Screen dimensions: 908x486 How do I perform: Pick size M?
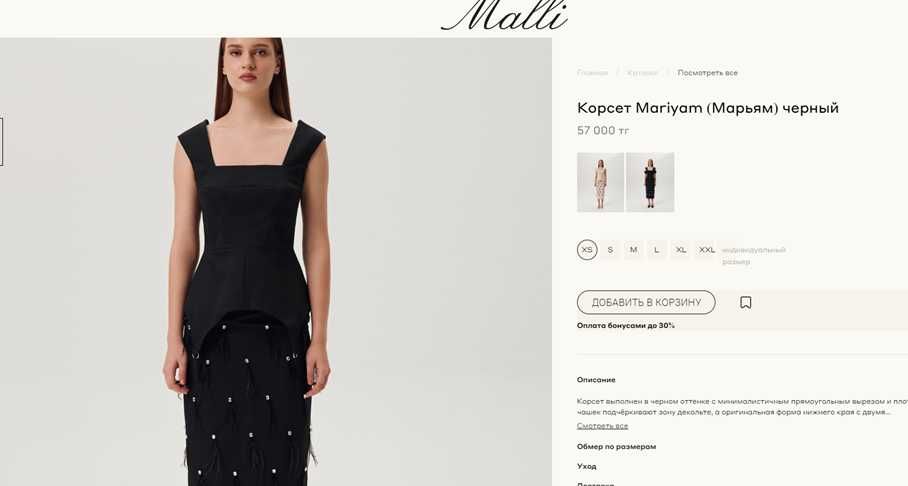coord(634,250)
